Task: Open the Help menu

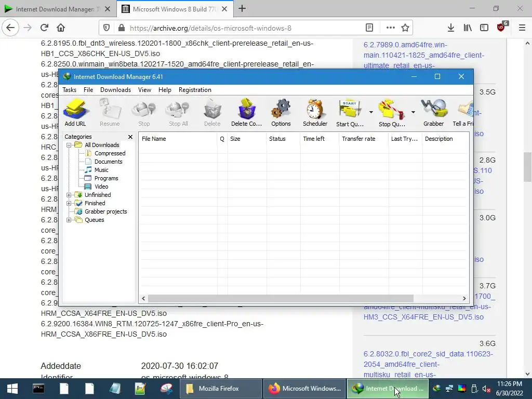Action: [x=165, y=90]
